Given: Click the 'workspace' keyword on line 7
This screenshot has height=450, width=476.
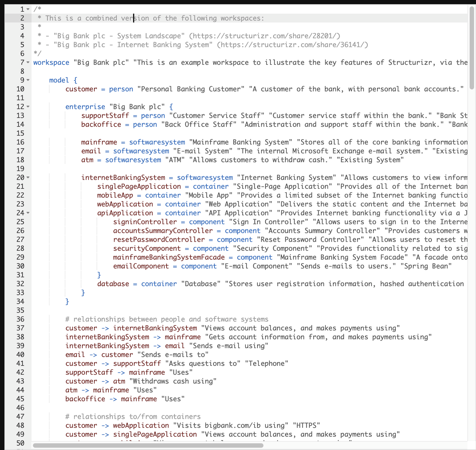Looking at the screenshot, I should pos(51,62).
